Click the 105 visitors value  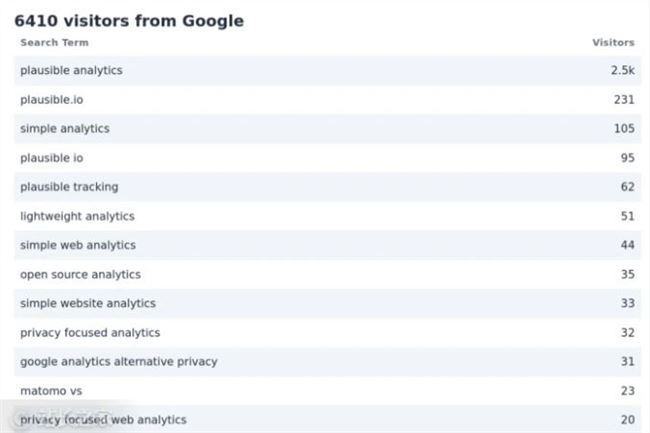(x=624, y=128)
